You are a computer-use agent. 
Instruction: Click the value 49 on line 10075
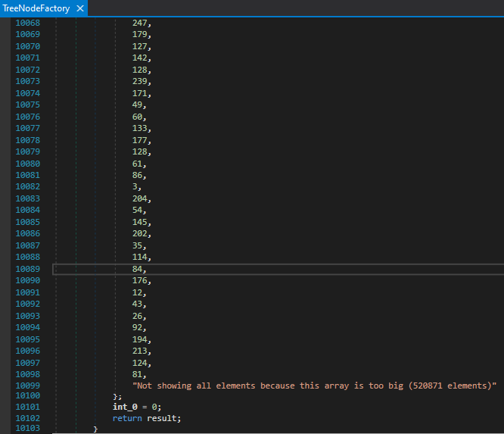pos(137,105)
